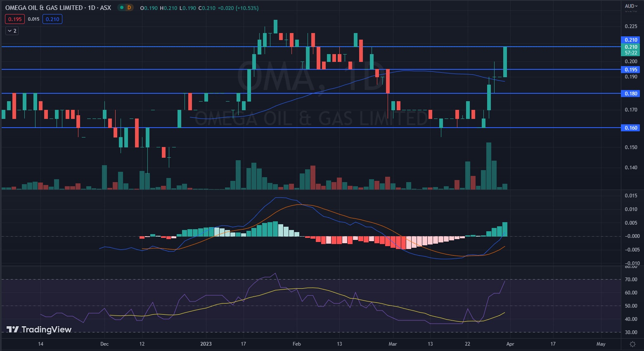The height and width of the screenshot is (351, 644).
Task: Click the 0.140 price axis value
Action: tap(631, 168)
